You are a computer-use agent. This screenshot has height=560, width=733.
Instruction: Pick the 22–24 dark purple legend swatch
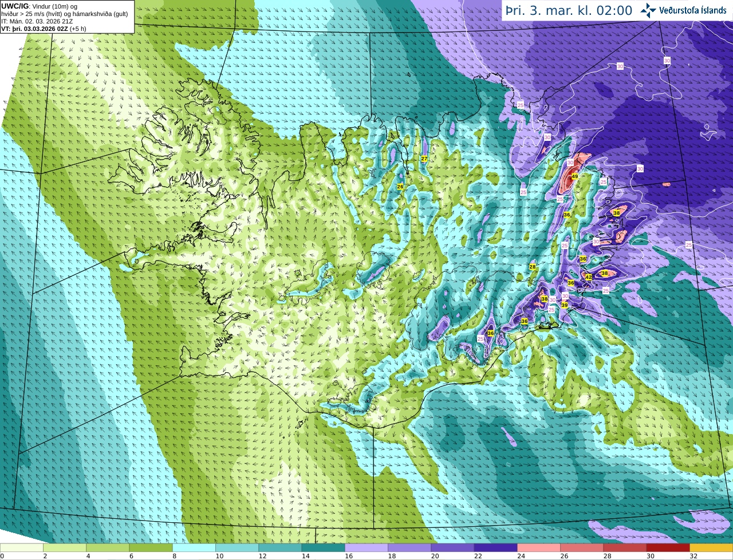point(496,548)
